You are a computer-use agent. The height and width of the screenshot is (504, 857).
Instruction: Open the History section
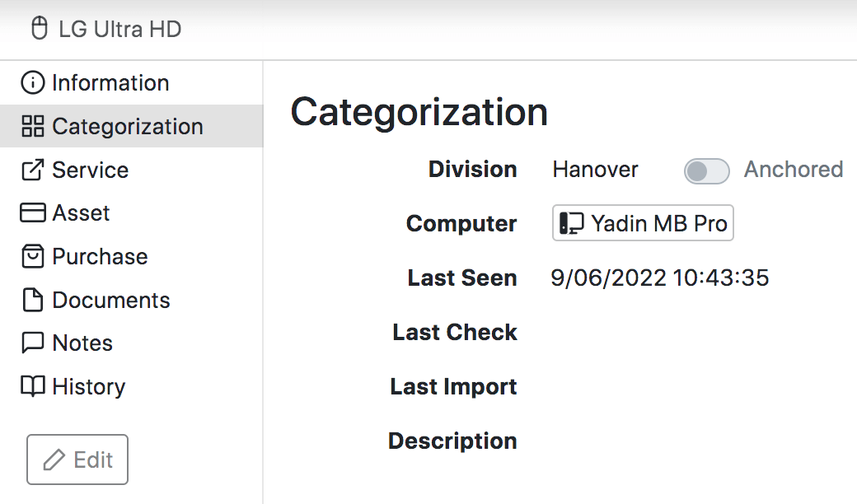coord(89,386)
